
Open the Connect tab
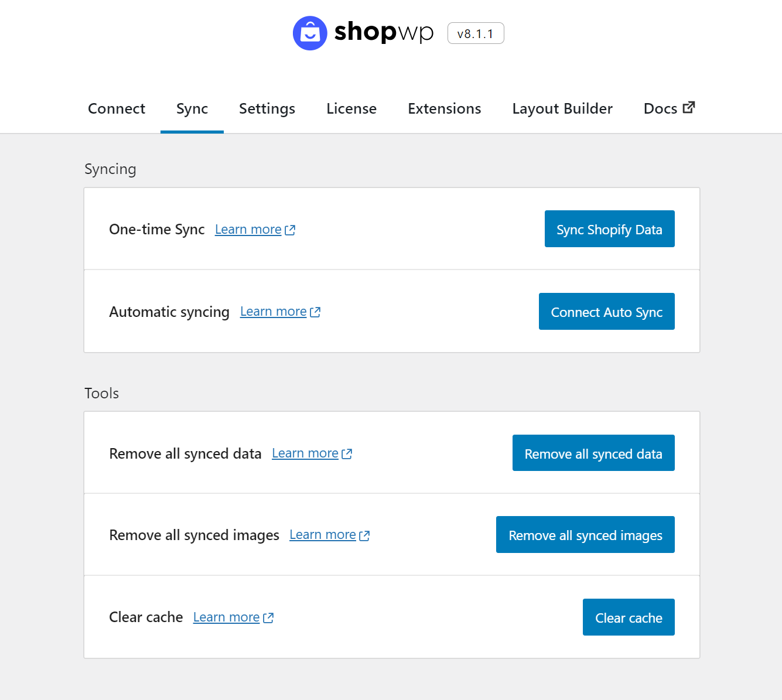[x=117, y=109]
